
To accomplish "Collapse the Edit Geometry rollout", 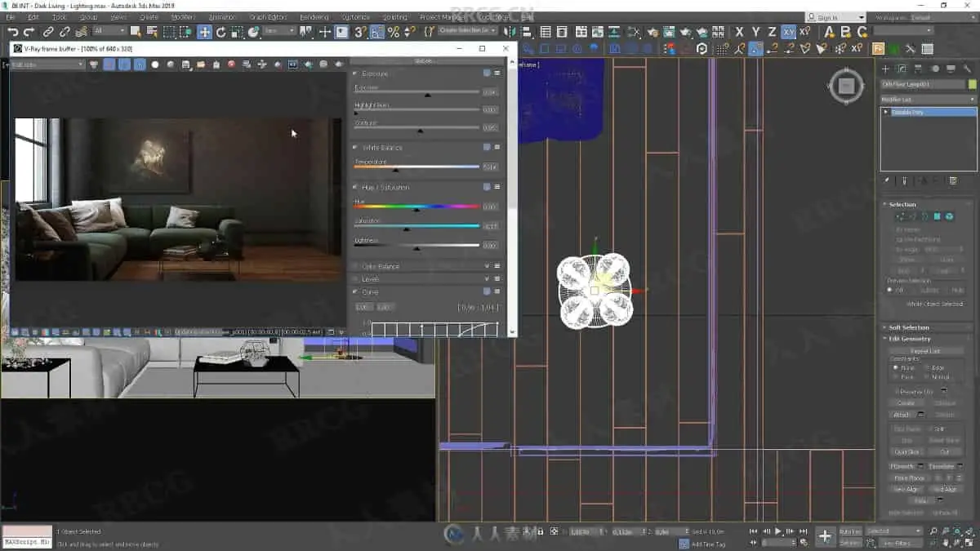I will point(909,339).
